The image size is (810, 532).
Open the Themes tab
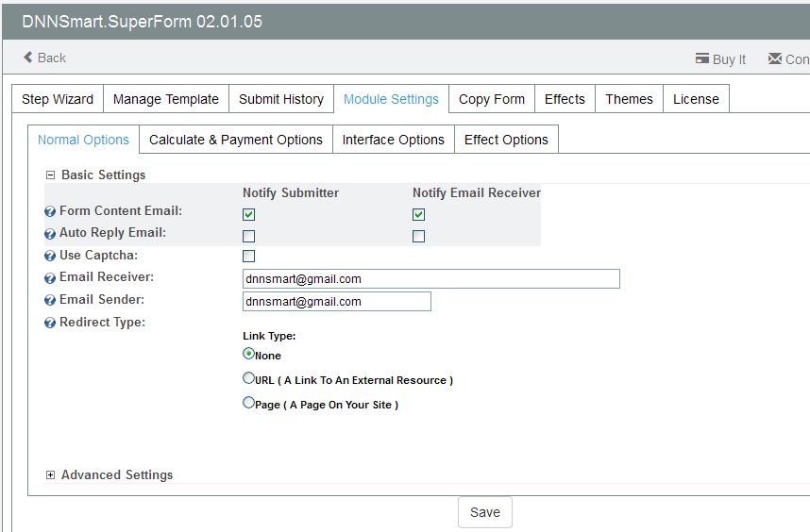pos(629,98)
